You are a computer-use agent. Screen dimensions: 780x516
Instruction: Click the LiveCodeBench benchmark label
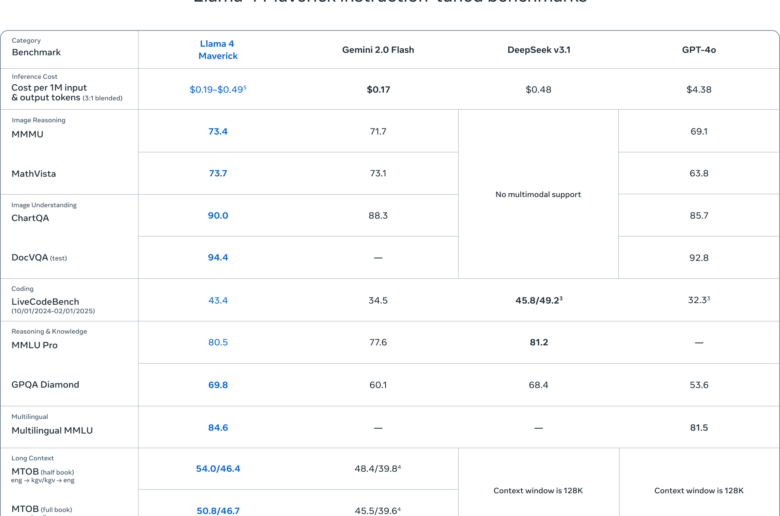45,302
